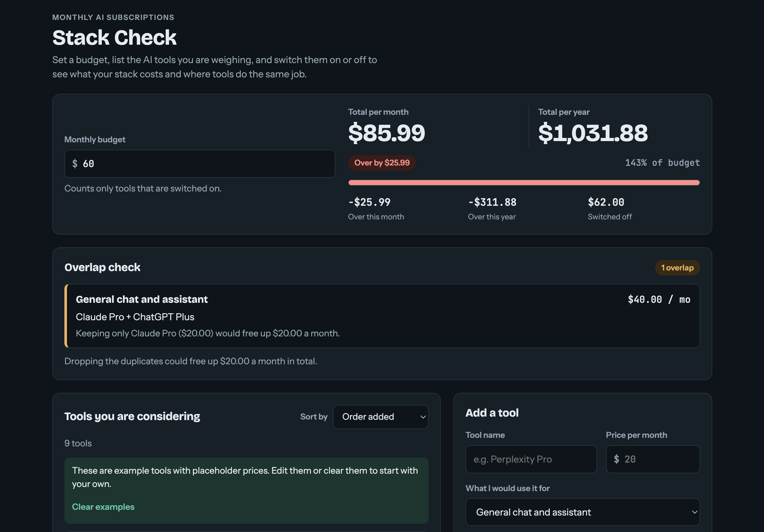This screenshot has width=764, height=532.
Task: Click Counts only tools switched on note
Action: (x=143, y=188)
